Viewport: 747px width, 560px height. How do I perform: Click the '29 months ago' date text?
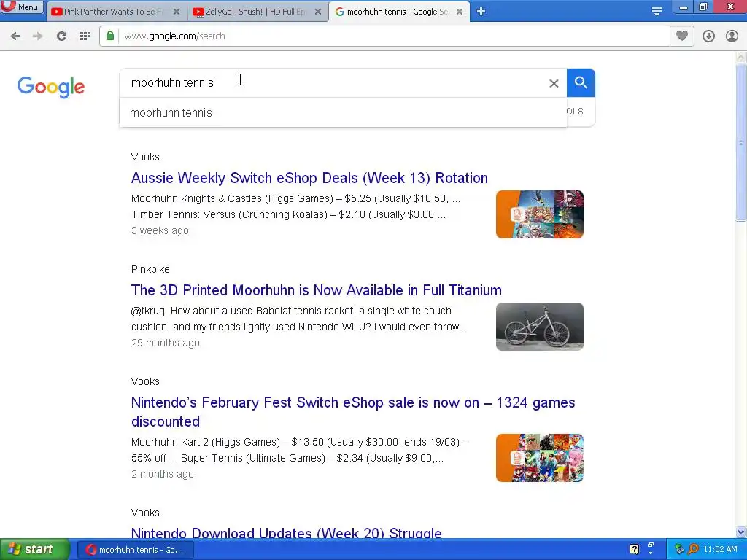(166, 343)
